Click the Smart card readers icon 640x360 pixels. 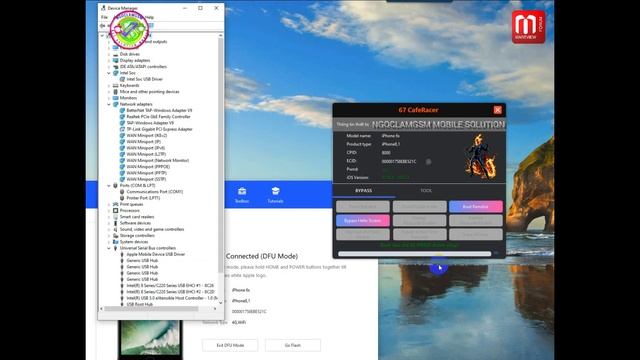[x=116, y=217]
